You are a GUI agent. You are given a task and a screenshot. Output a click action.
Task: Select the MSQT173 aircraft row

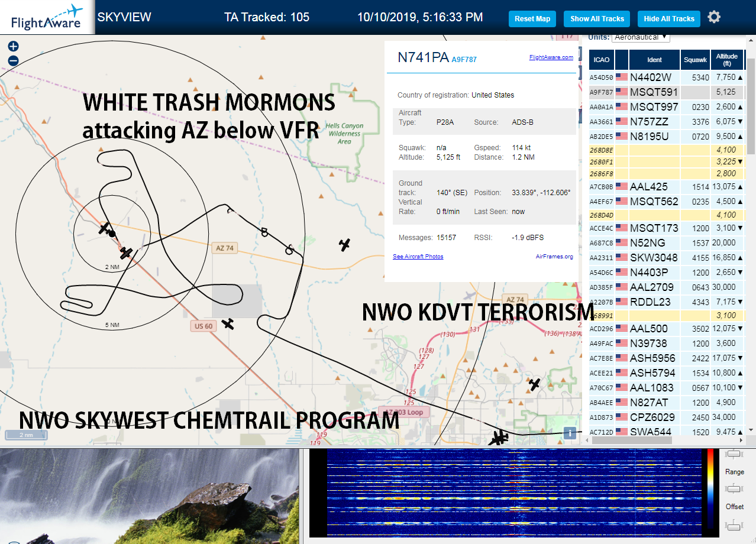666,228
